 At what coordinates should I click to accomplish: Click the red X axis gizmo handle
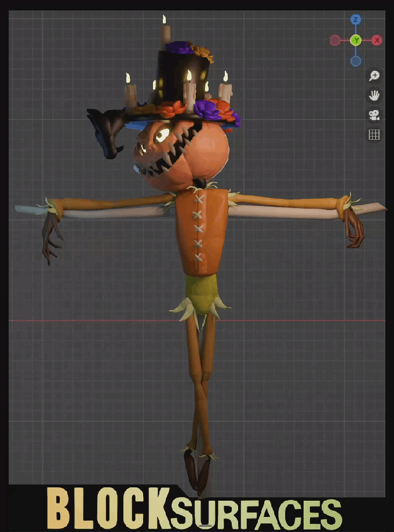pos(377,40)
